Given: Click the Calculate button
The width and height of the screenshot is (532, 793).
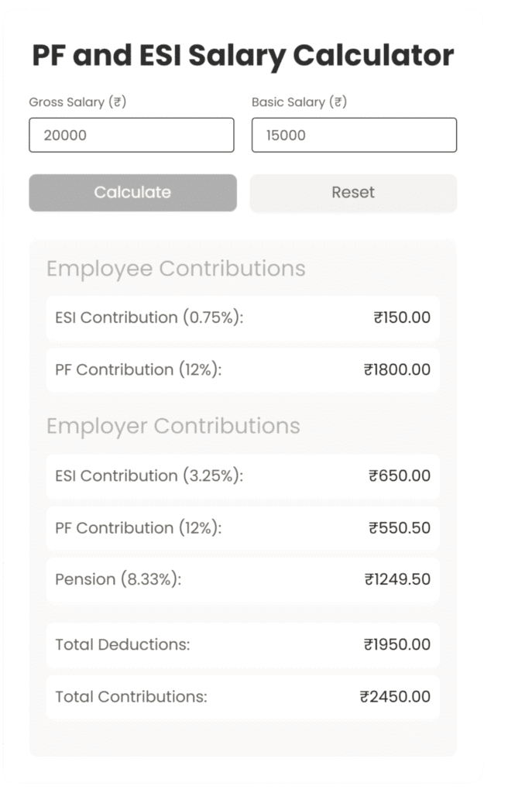Looking at the screenshot, I should (132, 192).
